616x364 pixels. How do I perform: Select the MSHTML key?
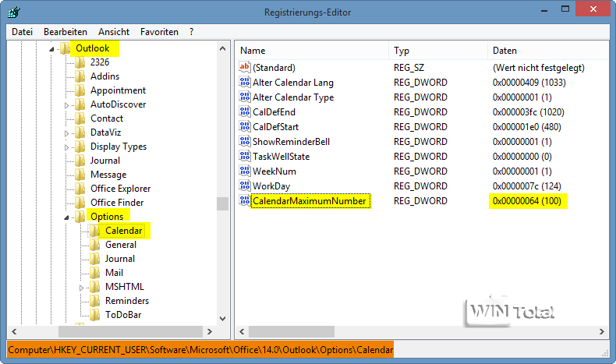click(125, 287)
